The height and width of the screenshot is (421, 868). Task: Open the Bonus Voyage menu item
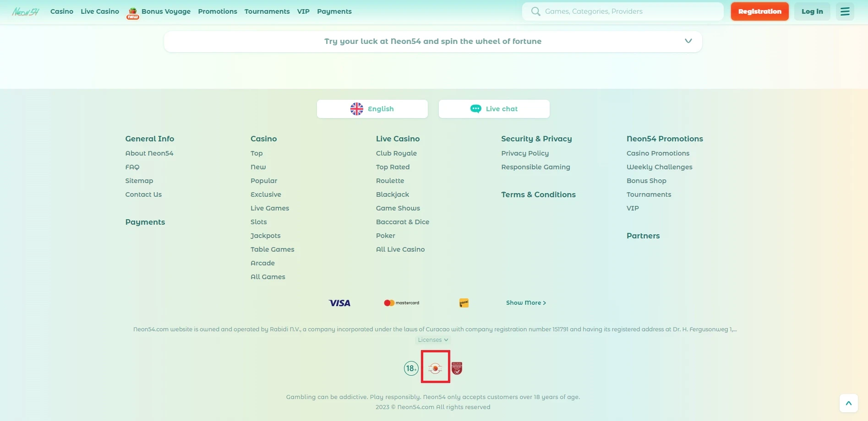(166, 11)
